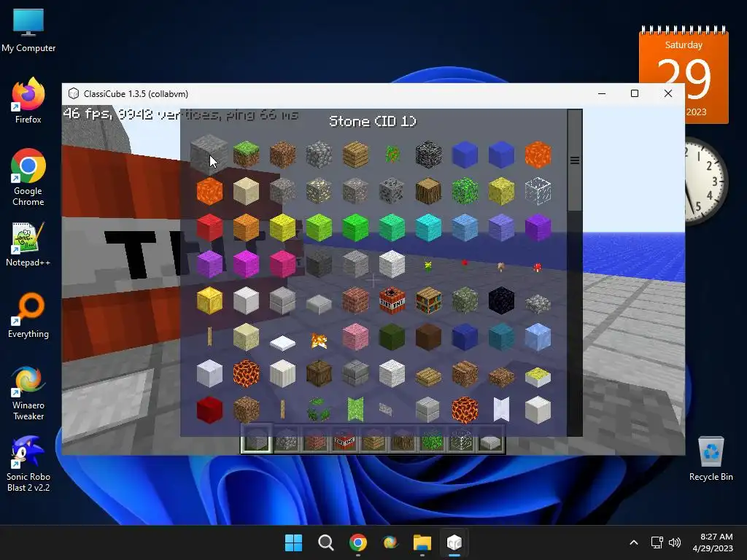
Task: Select the red Rose flower item
Action: coord(465,262)
